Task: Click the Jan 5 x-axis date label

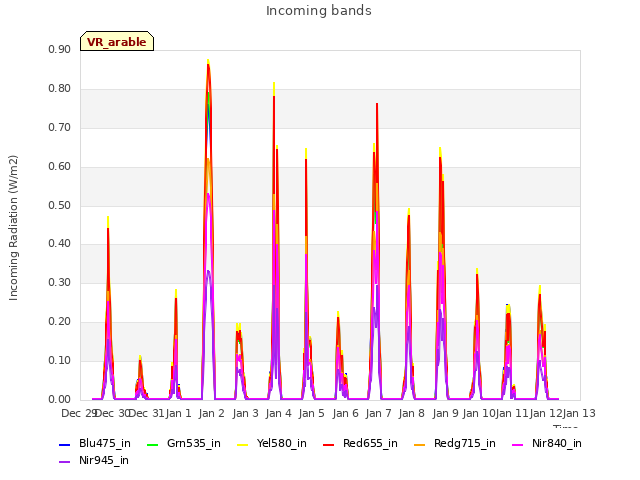Action: point(311,413)
